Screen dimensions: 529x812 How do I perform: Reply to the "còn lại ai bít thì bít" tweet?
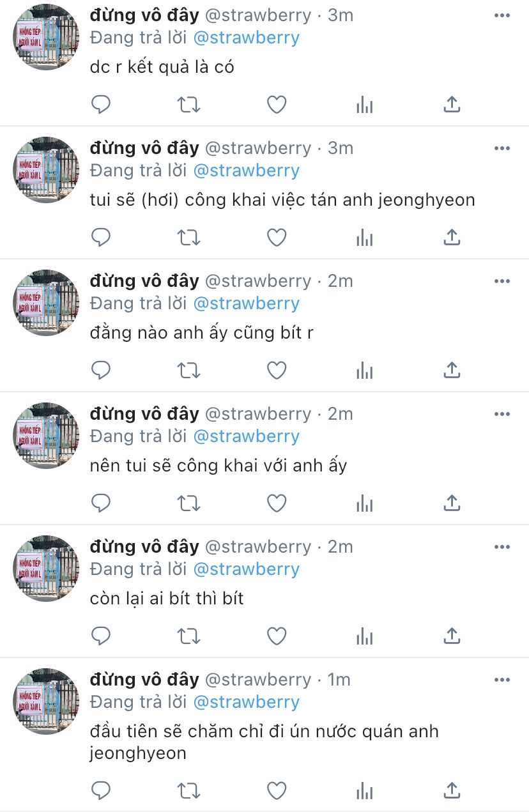tap(101, 636)
